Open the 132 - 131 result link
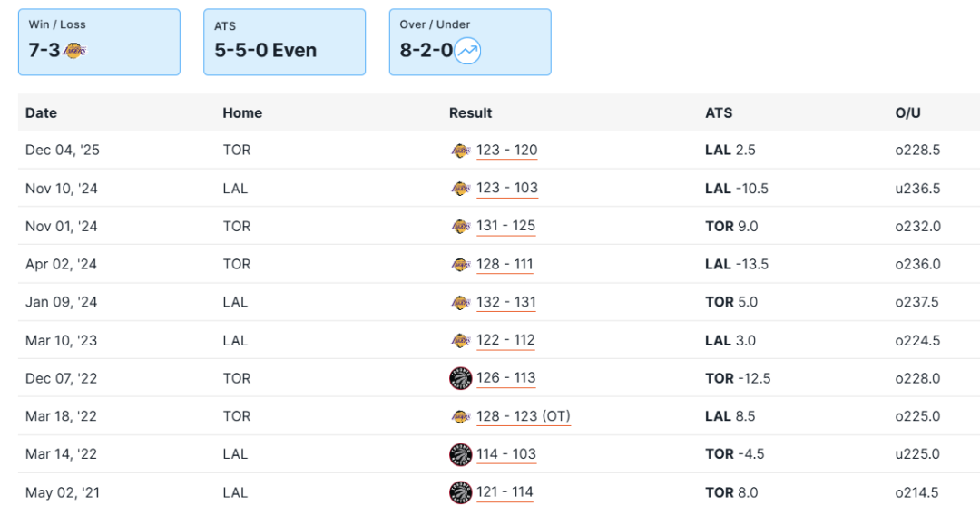 [505, 302]
